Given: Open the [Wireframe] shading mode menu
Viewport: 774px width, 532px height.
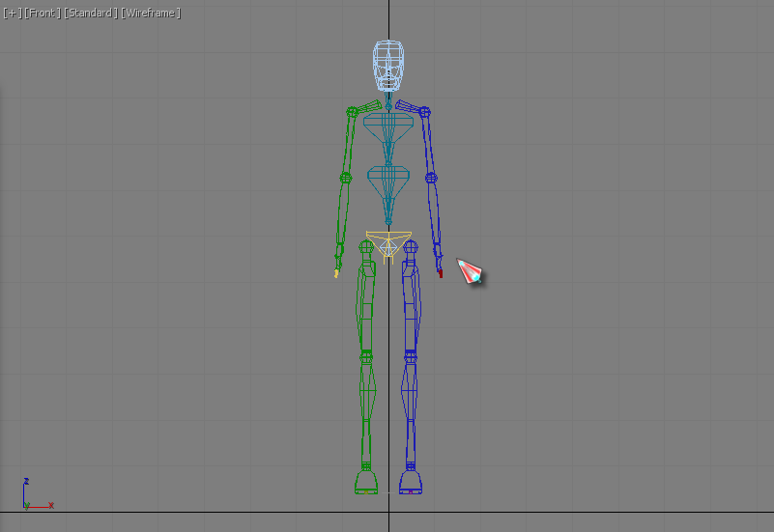Looking at the screenshot, I should (x=151, y=13).
